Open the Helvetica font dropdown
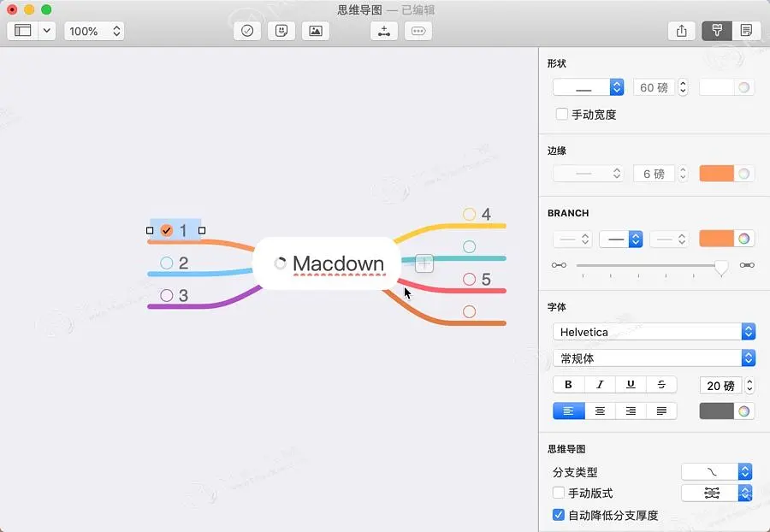The width and height of the screenshot is (770, 532). 654,332
